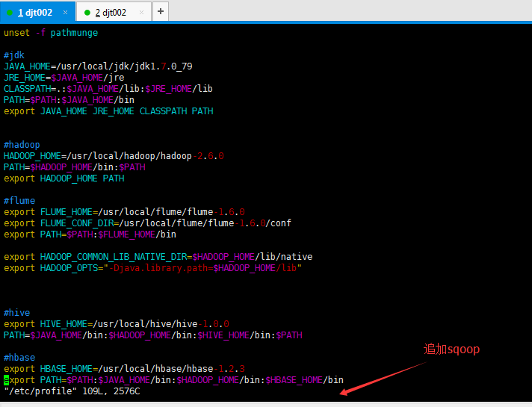Screen dimensions: 532x407
Task: Click the '#hive' comment line
Action: 16,313
